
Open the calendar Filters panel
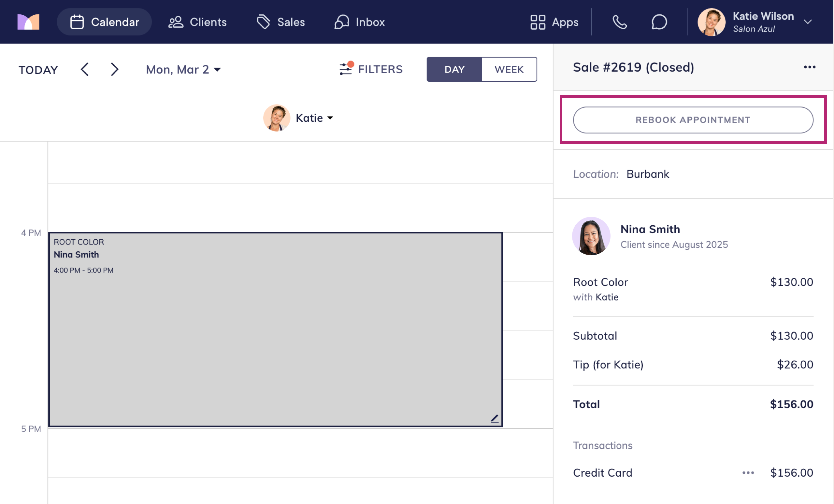(x=371, y=69)
